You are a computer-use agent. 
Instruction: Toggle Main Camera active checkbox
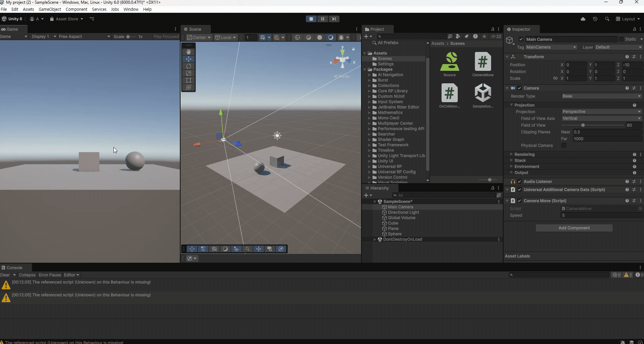pyautogui.click(x=521, y=39)
